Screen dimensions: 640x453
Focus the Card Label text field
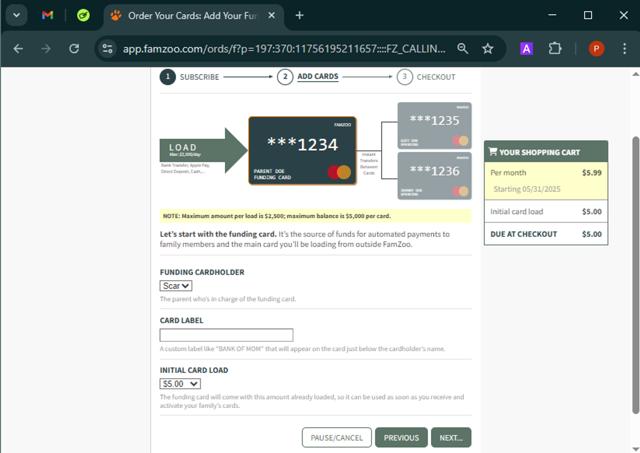click(x=227, y=335)
